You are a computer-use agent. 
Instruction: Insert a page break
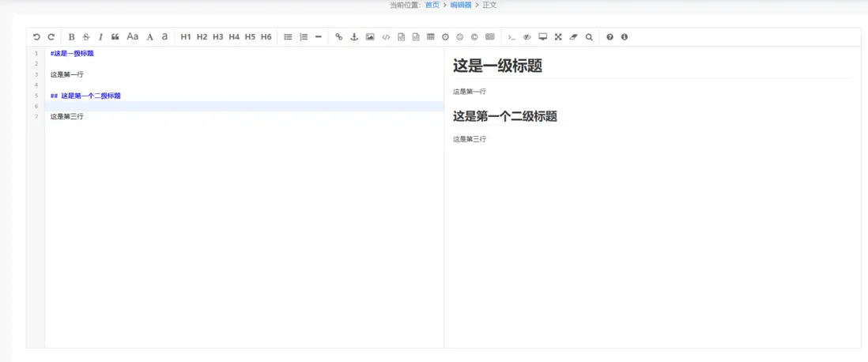pyautogui.click(x=490, y=37)
